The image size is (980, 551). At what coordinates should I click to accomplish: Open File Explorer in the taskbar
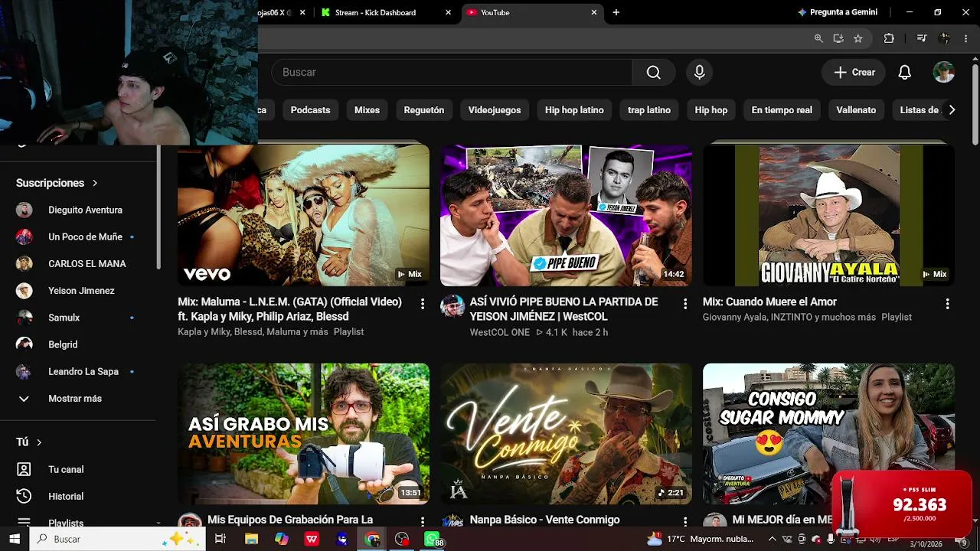251,540
